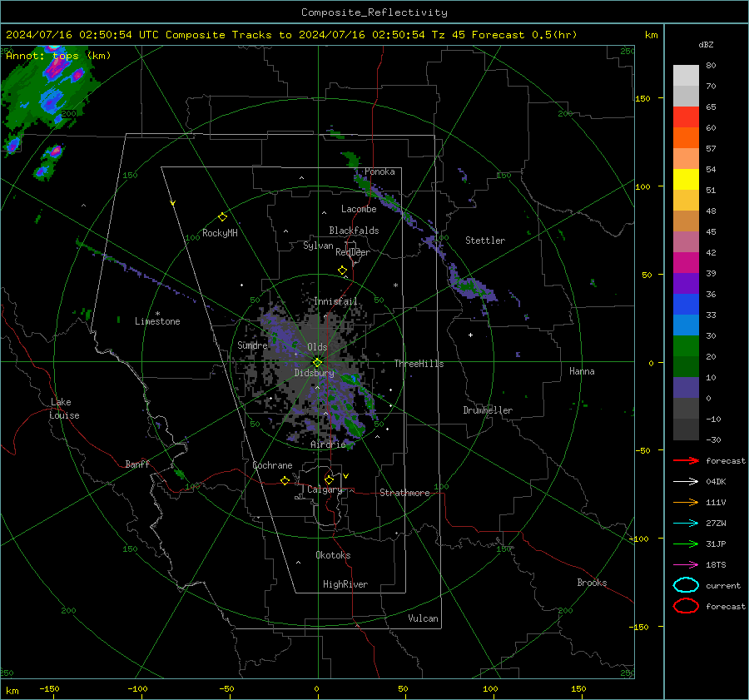Screen dimensions: 749x700
Task: Click the RedDeer label on the map
Action: pos(353,252)
